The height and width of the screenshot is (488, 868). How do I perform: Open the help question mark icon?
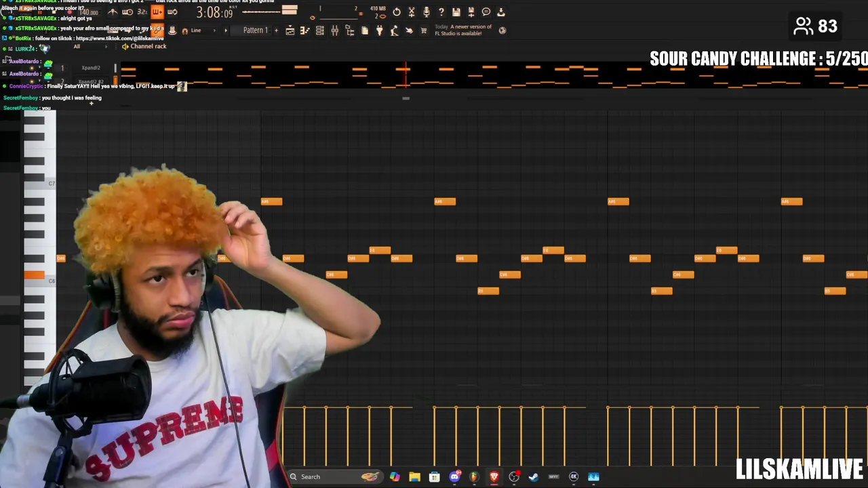(441, 12)
